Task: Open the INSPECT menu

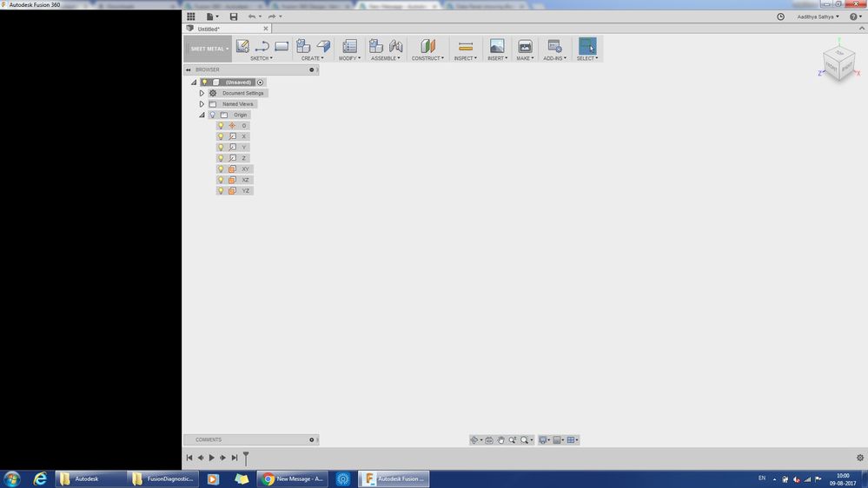Action: (465, 58)
